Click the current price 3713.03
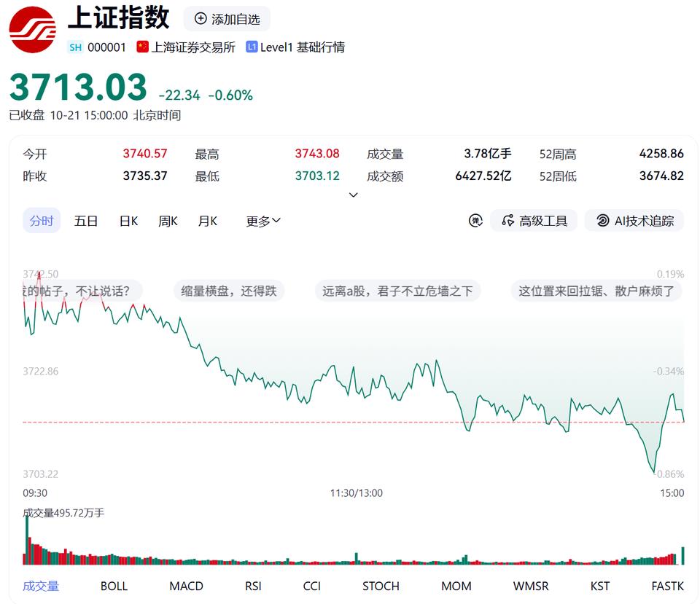The height and width of the screenshot is (604, 700). coord(78,87)
